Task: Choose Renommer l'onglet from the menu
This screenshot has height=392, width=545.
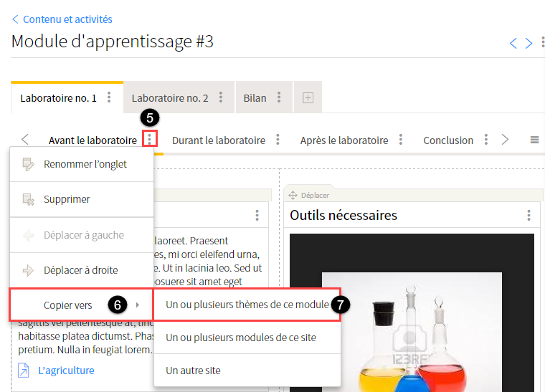Action: pos(82,164)
